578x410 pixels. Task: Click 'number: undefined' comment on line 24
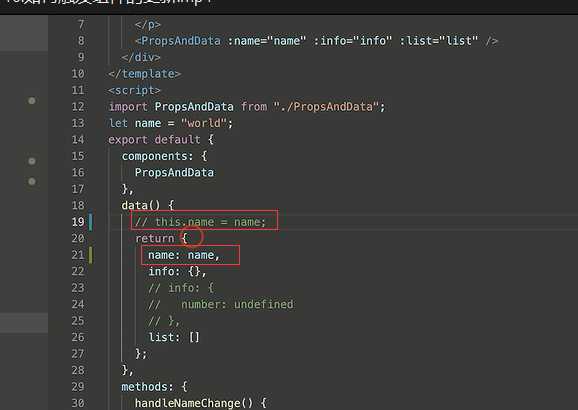[237, 304]
